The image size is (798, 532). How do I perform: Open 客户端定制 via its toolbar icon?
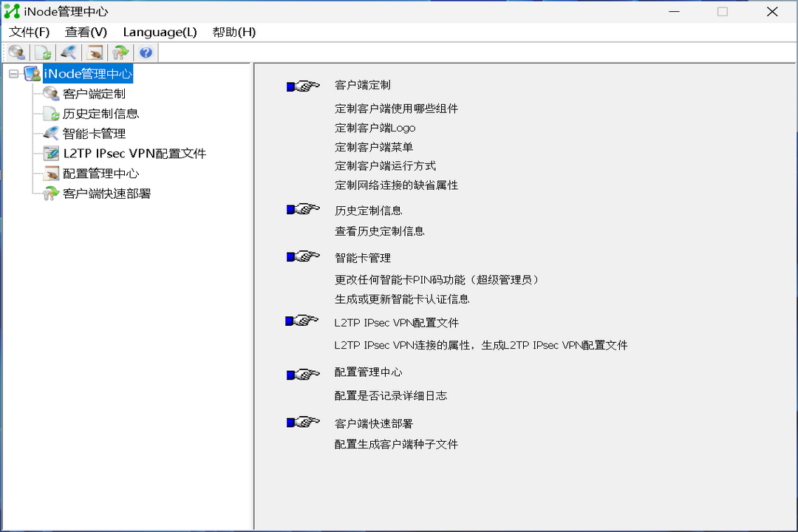click(16, 52)
